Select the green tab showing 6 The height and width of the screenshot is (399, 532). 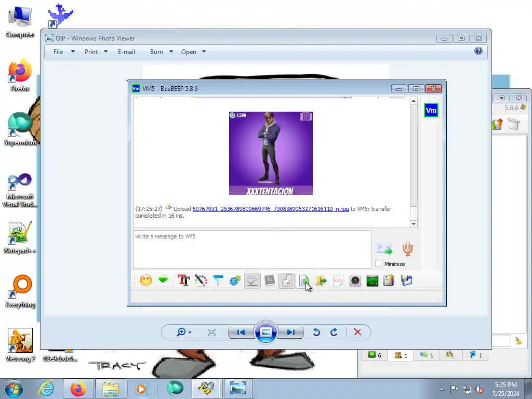click(x=375, y=355)
